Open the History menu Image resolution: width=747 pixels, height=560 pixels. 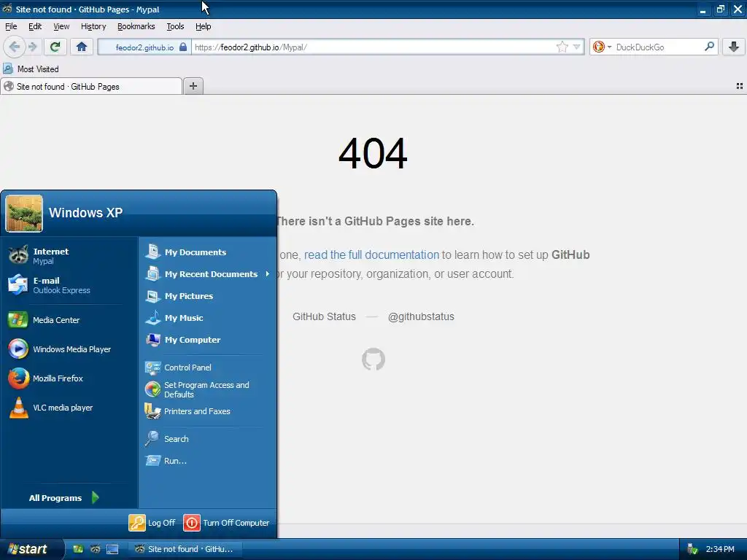pos(93,26)
